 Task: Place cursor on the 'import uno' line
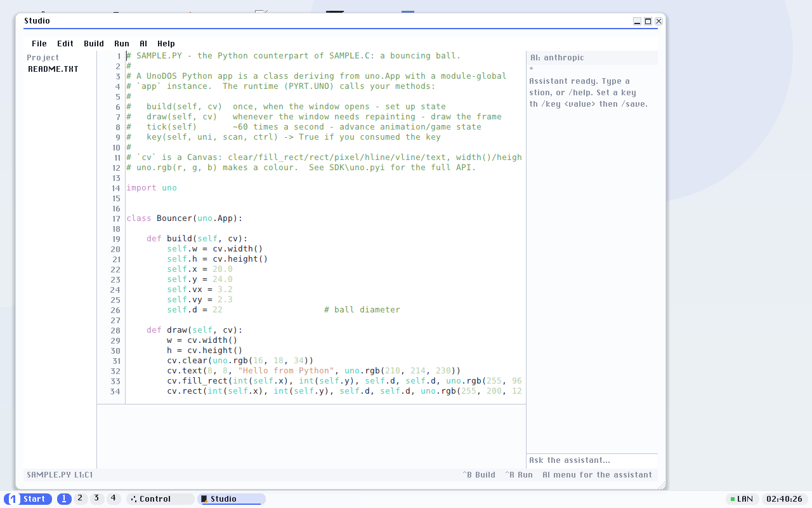point(152,188)
